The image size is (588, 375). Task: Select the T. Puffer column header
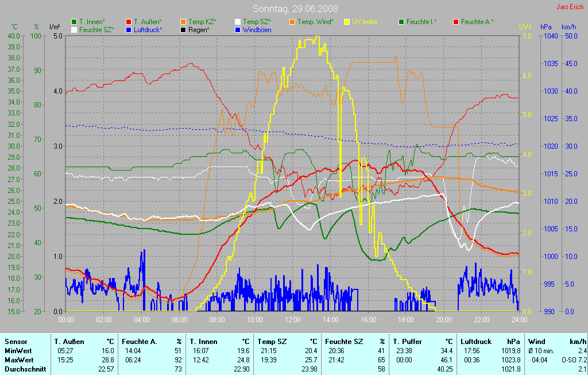[407, 342]
